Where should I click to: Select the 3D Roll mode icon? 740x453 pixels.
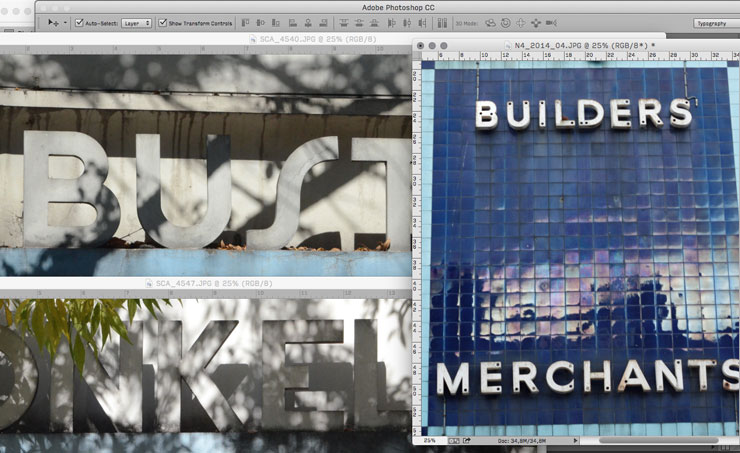tap(506, 22)
